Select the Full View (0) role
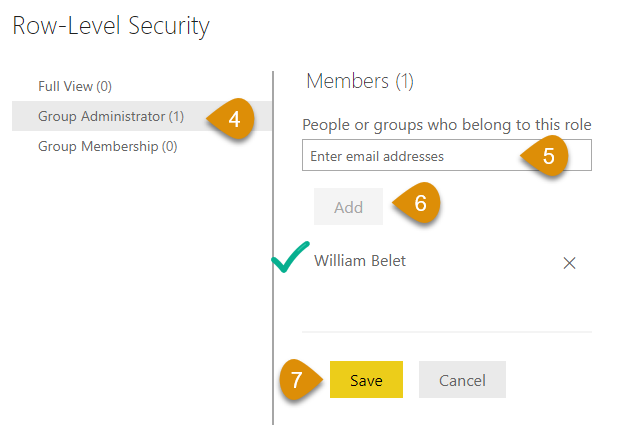Viewport: 636px width, 425px height. 75,86
